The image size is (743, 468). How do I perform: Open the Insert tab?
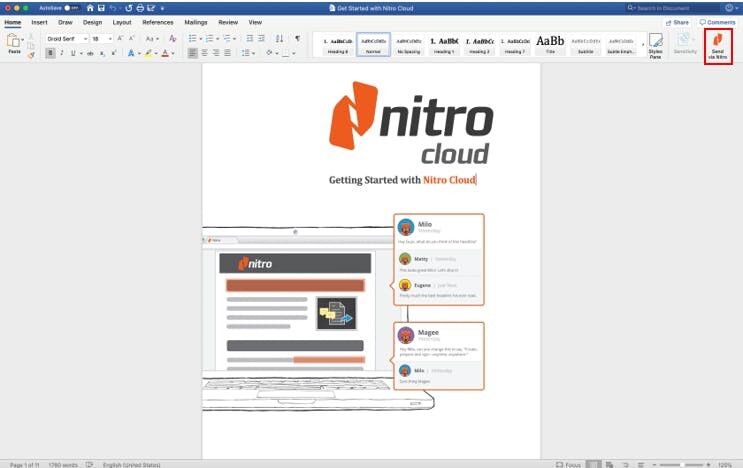[x=39, y=22]
